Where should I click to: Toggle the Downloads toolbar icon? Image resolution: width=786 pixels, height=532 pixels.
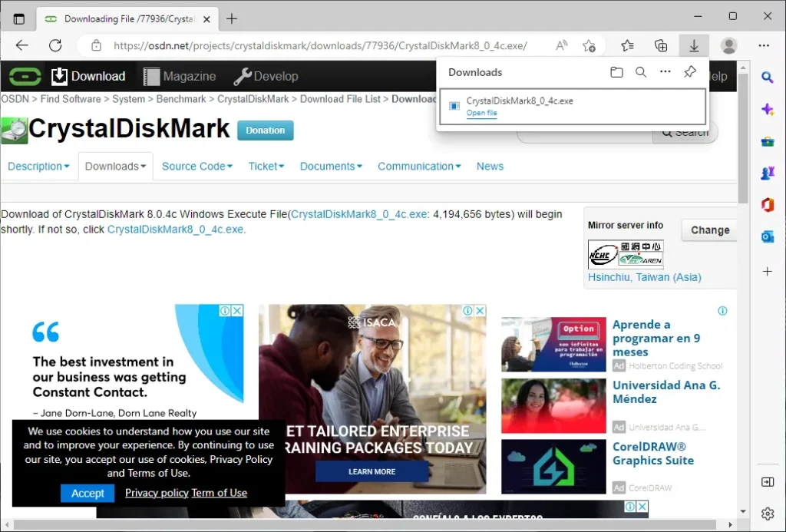tap(694, 45)
